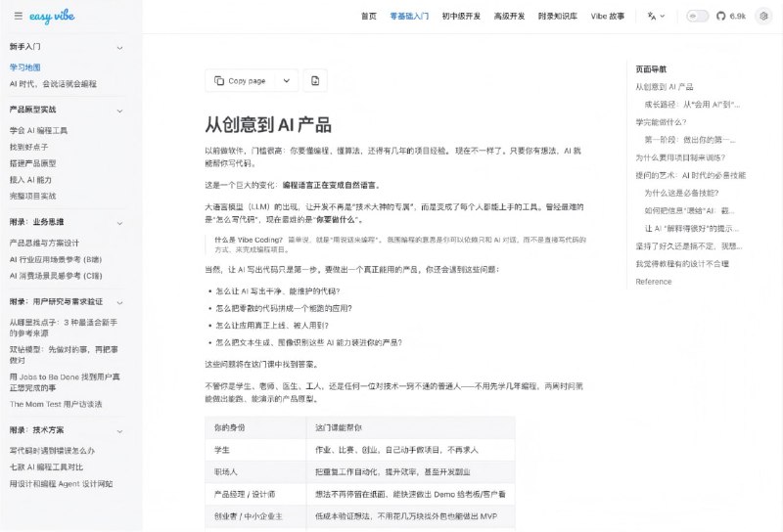Screen dimensions: 783x532
Task: Click the 创业者 / 中小企业主 table cell
Action: click(x=255, y=516)
